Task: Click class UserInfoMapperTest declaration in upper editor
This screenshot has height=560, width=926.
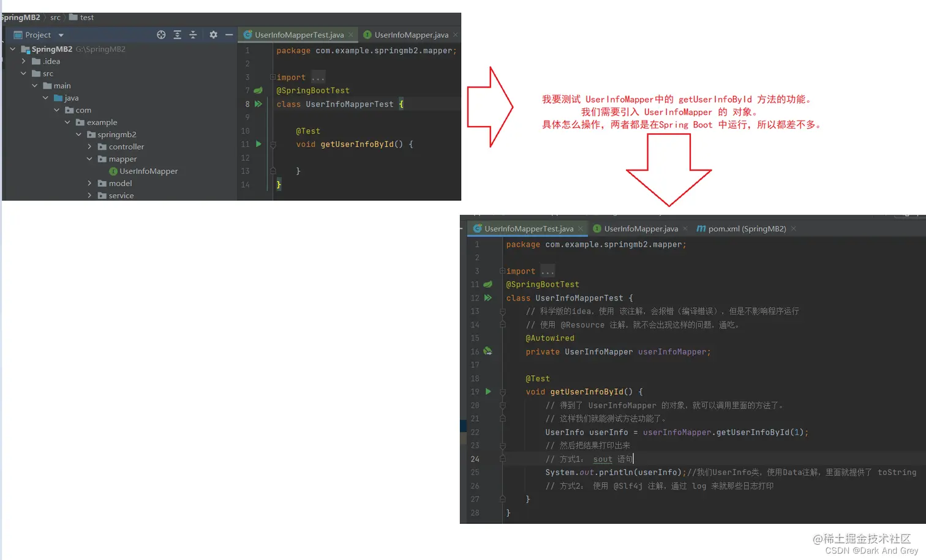Action: 340,104
